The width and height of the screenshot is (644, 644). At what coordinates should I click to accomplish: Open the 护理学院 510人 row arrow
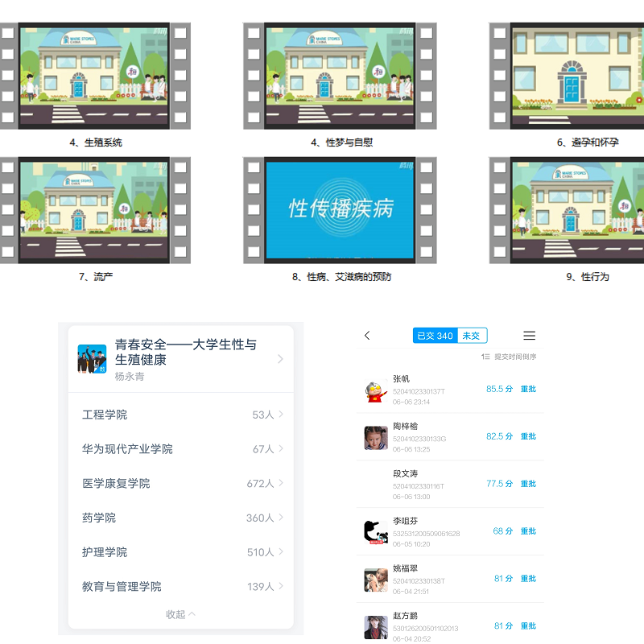[281, 551]
